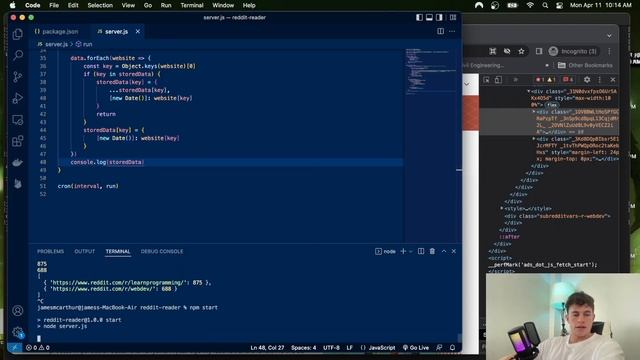Open the Go menu
Image resolution: width=640 pixels, height=360 pixels.
pyautogui.click(x=148, y=5)
